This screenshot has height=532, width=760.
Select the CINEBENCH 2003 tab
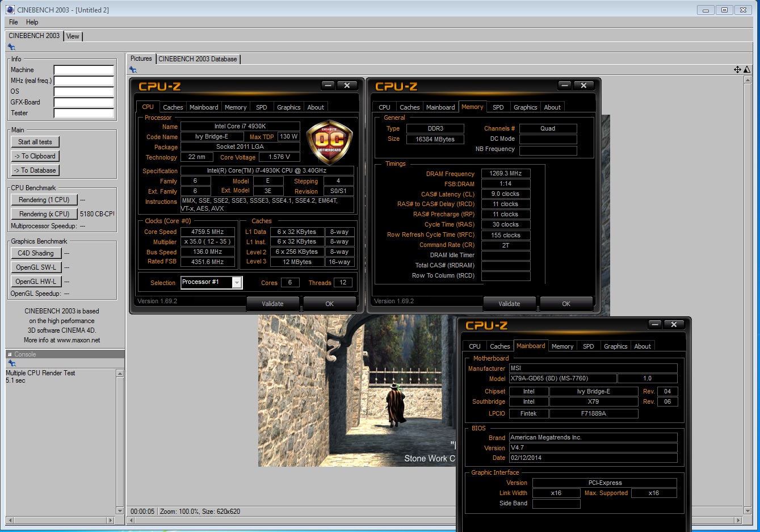pyautogui.click(x=34, y=36)
